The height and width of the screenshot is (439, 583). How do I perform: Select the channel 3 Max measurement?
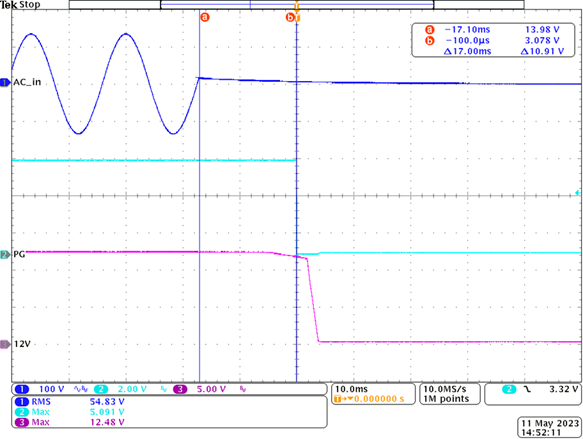[x=70, y=422]
